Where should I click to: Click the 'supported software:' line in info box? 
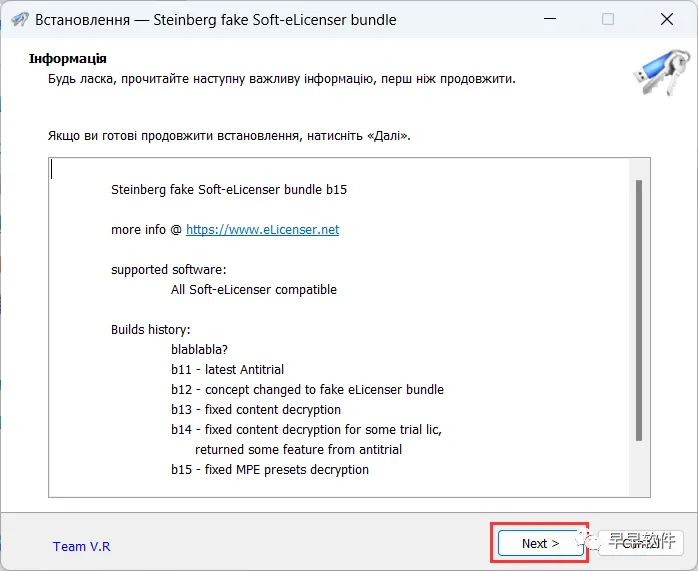click(169, 270)
